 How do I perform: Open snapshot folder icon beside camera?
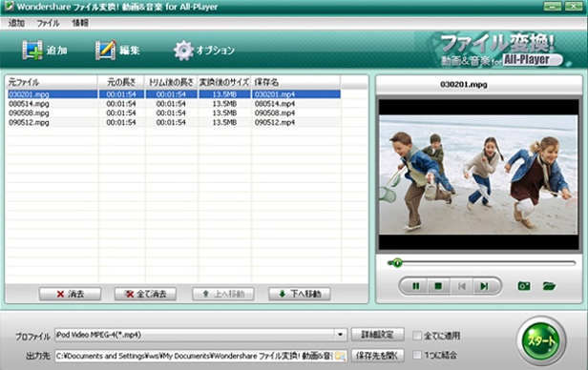[x=550, y=286]
